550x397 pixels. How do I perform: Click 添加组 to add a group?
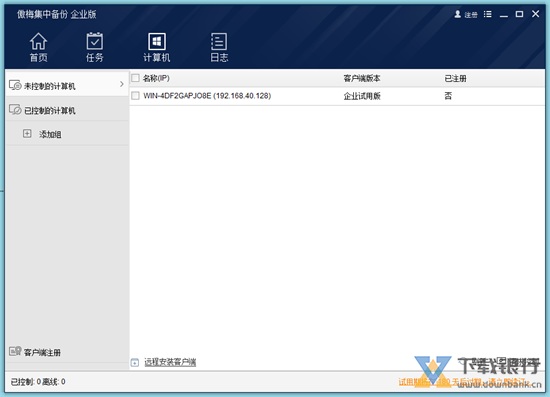point(50,134)
